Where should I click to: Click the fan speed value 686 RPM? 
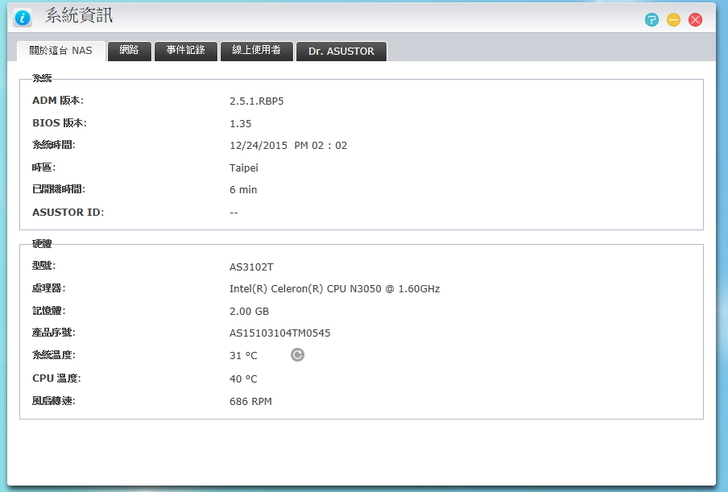251,401
